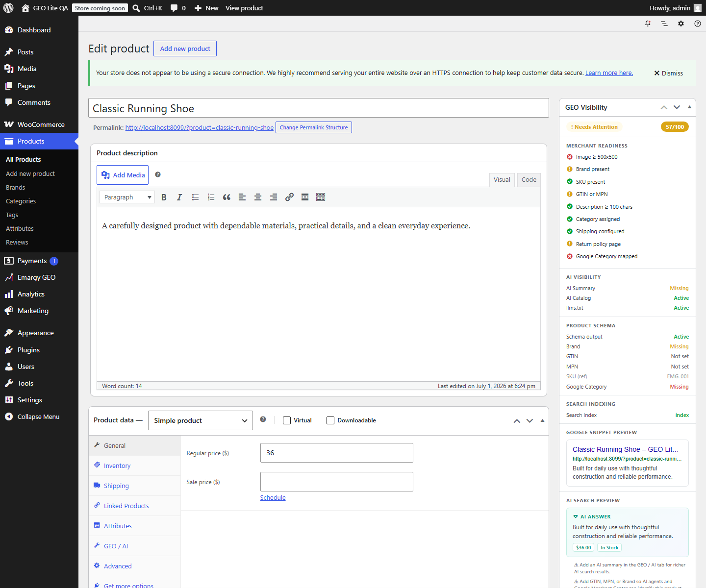Move GEO Visibility panel down
This screenshot has width=706, height=588.
tap(677, 107)
